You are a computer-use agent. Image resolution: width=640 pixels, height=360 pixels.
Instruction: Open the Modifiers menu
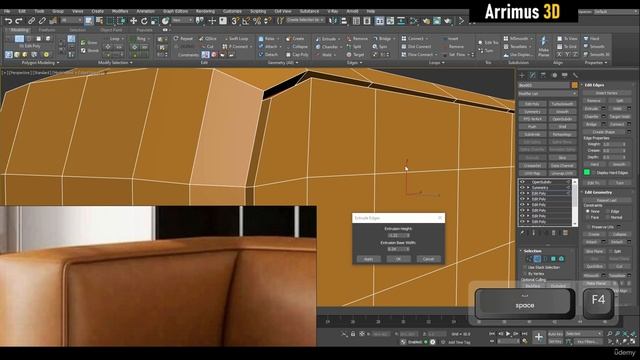[120, 11]
